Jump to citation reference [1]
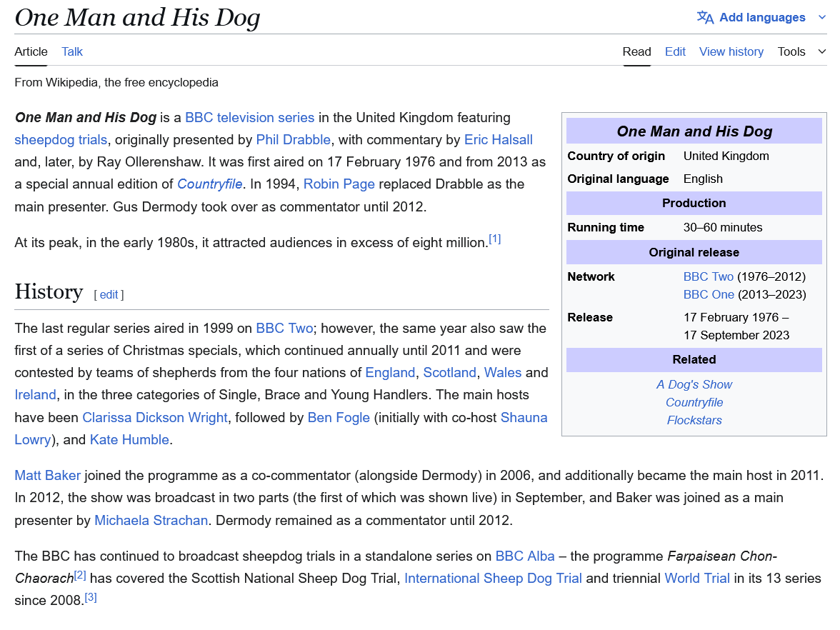 (x=494, y=239)
